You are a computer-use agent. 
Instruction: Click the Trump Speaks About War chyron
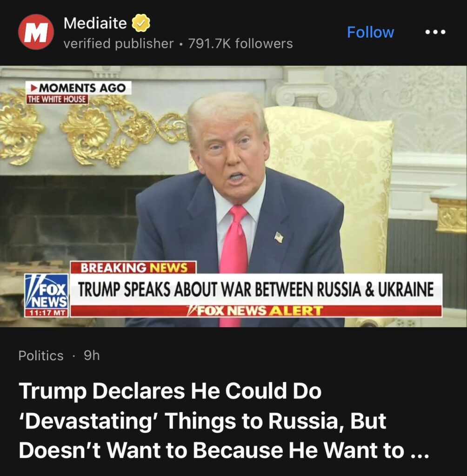(256, 289)
